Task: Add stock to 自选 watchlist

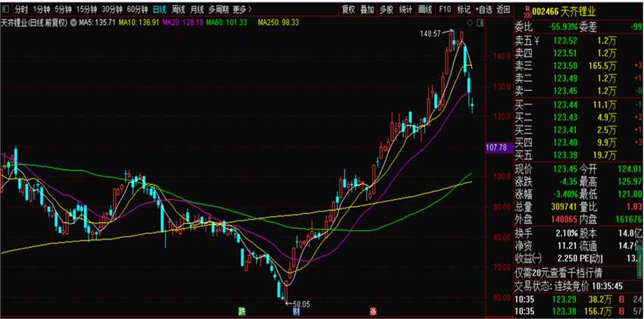Action: point(484,9)
